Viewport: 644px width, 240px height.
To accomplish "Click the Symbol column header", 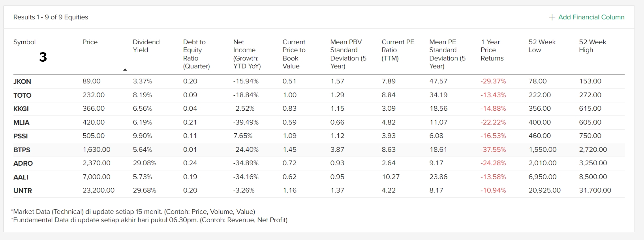I will click(x=24, y=42).
